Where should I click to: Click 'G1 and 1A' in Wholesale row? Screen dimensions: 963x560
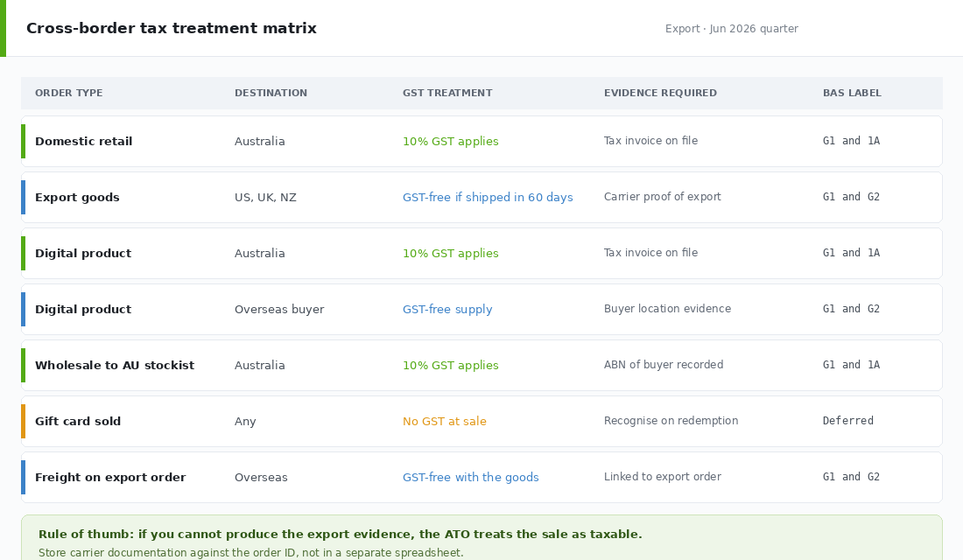tap(851, 365)
